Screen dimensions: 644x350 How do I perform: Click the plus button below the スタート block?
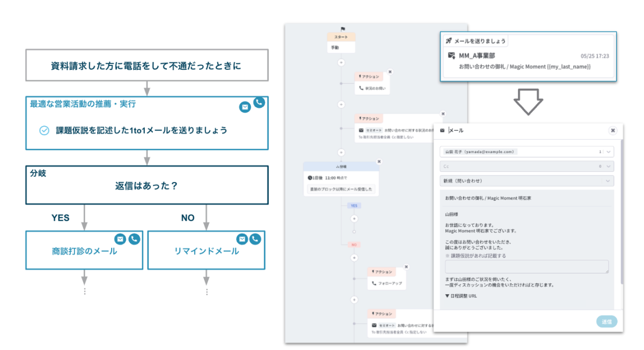pyautogui.click(x=341, y=62)
